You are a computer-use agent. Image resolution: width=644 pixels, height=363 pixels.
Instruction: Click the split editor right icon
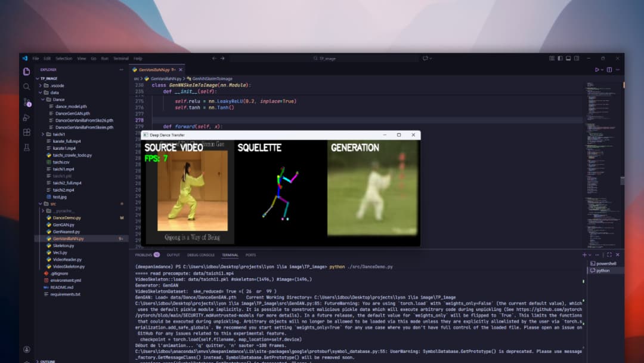[x=609, y=70]
